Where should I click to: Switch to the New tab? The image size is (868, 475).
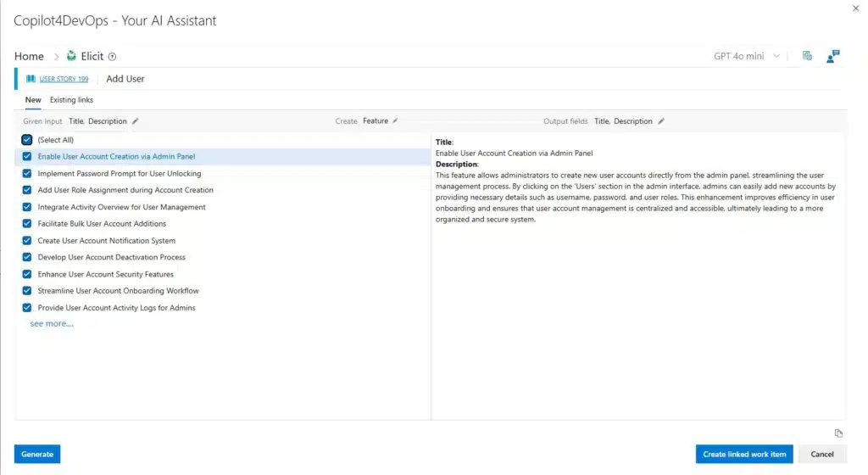tap(33, 99)
